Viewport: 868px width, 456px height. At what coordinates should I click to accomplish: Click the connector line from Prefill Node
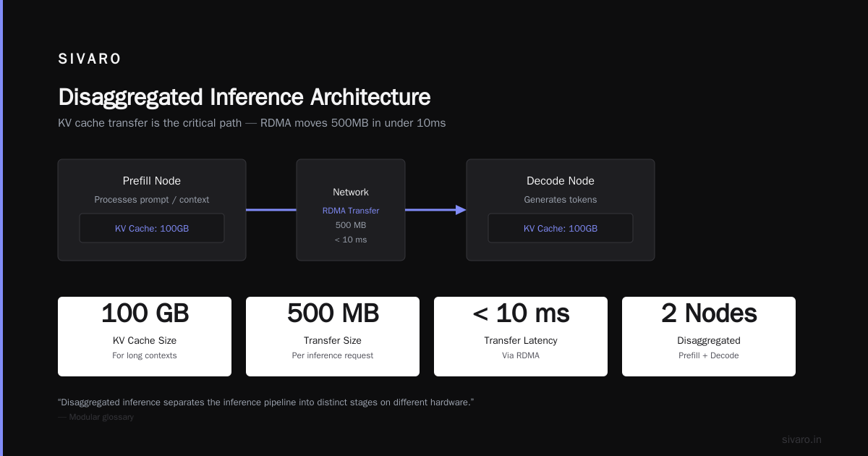pos(271,210)
